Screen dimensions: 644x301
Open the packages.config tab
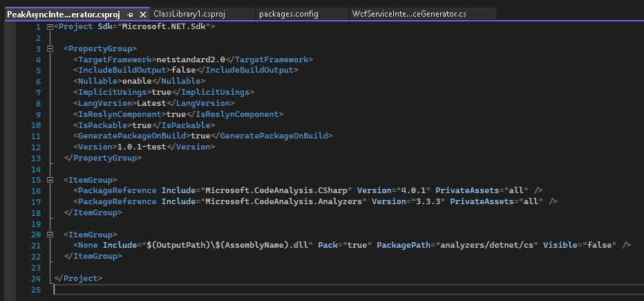point(289,14)
